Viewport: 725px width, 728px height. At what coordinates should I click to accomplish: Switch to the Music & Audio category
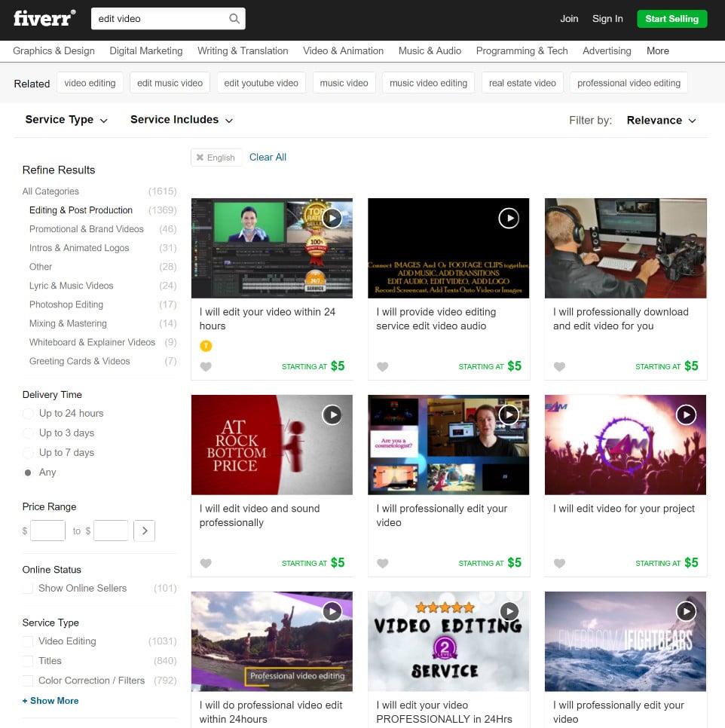point(430,50)
